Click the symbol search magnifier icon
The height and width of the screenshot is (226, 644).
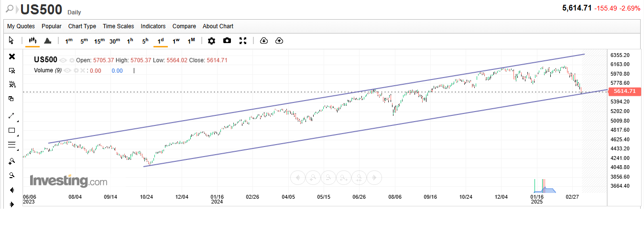point(9,9)
